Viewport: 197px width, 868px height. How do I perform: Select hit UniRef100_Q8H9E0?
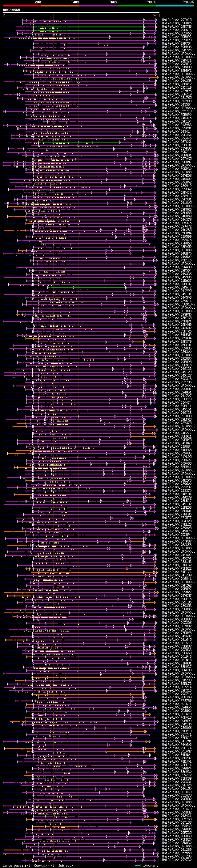(x=177, y=365)
